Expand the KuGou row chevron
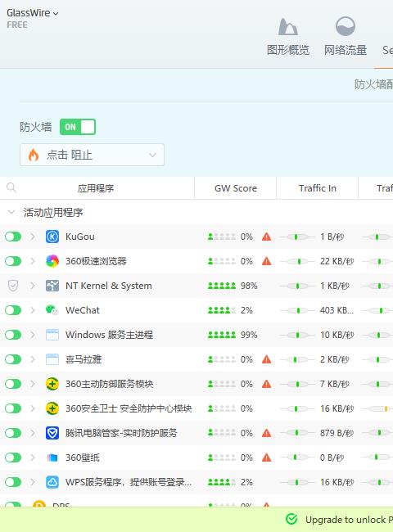This screenshot has width=393, height=532. coord(33,237)
